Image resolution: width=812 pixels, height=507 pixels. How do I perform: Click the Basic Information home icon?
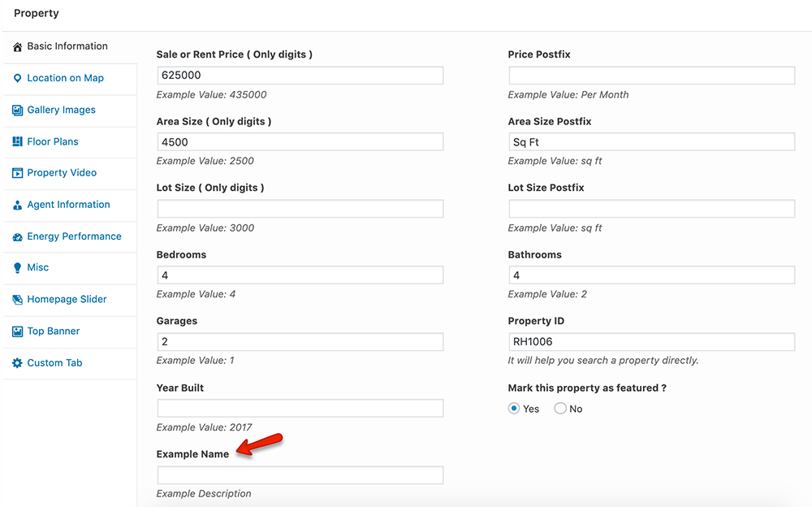[x=17, y=46]
